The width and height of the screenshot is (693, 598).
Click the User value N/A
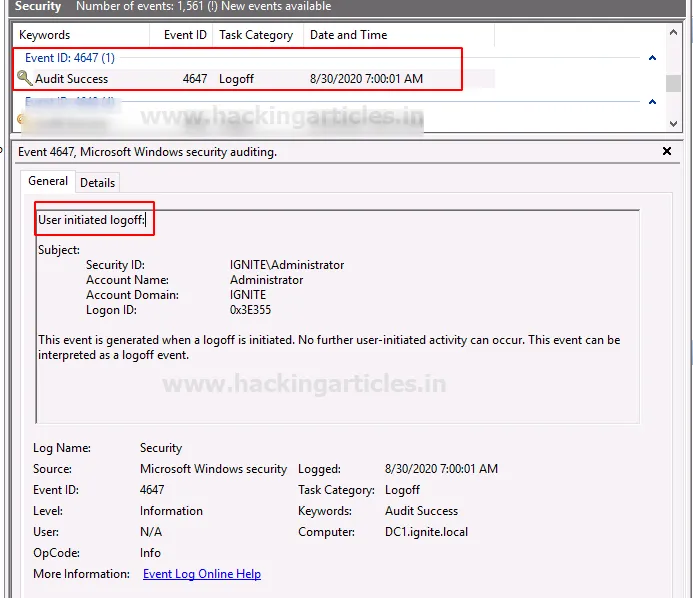pyautogui.click(x=151, y=532)
